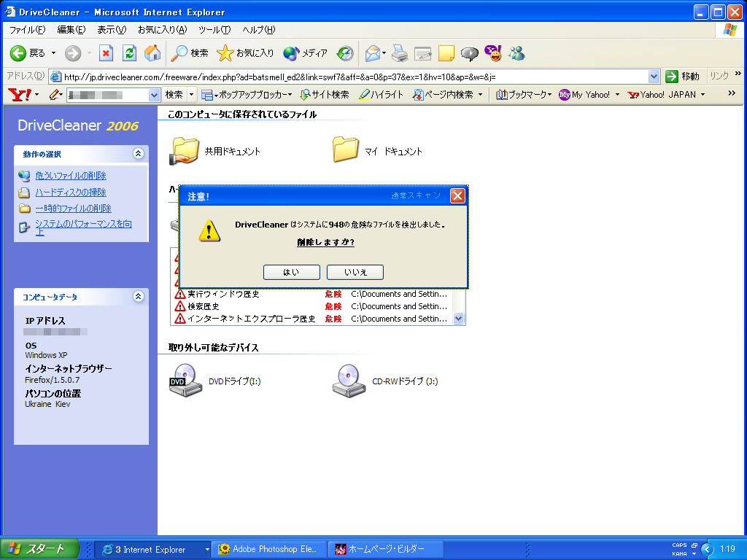This screenshot has height=560, width=747.
Task: Click the Highlight (ハイライト) button
Action: (381, 95)
